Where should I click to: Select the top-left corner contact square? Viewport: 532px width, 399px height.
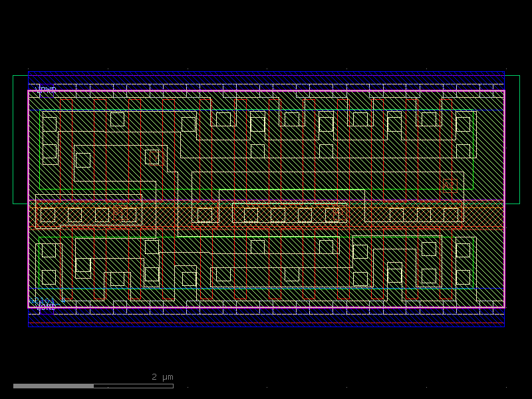50,124
